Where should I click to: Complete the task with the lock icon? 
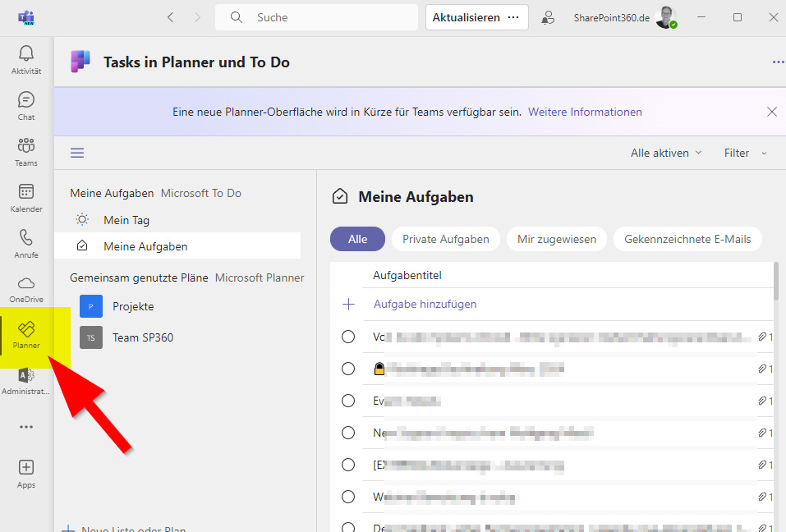click(x=348, y=369)
